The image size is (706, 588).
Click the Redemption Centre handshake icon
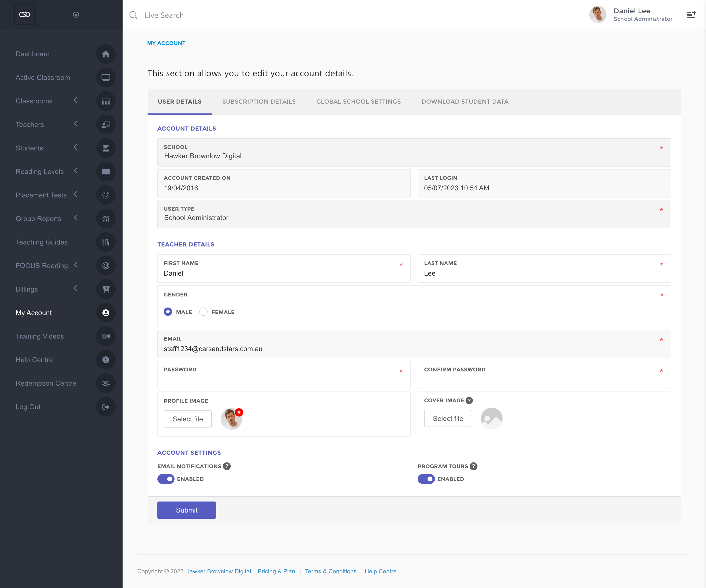point(106,383)
